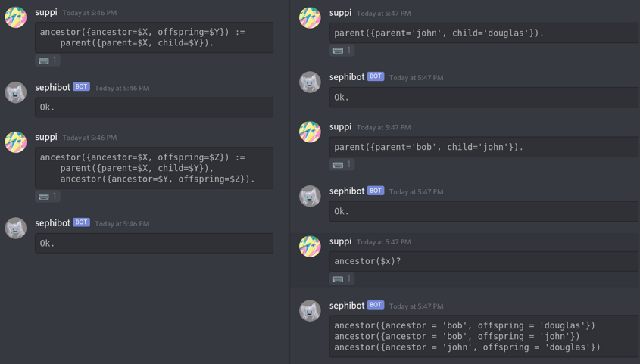Toggle the keyboard reaction under the recursive ancestor rule

click(x=48, y=197)
